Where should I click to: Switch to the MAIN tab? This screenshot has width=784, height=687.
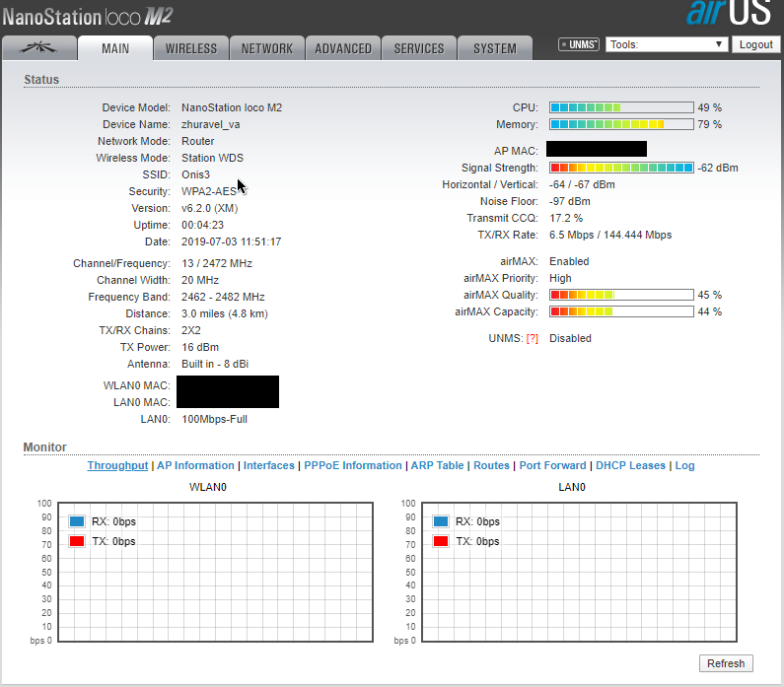click(x=115, y=48)
